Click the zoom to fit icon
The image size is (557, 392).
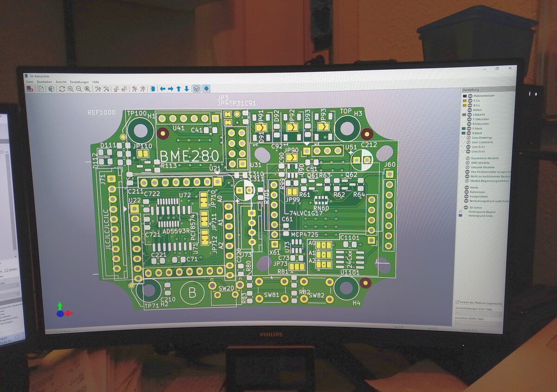pyautogui.click(x=87, y=89)
